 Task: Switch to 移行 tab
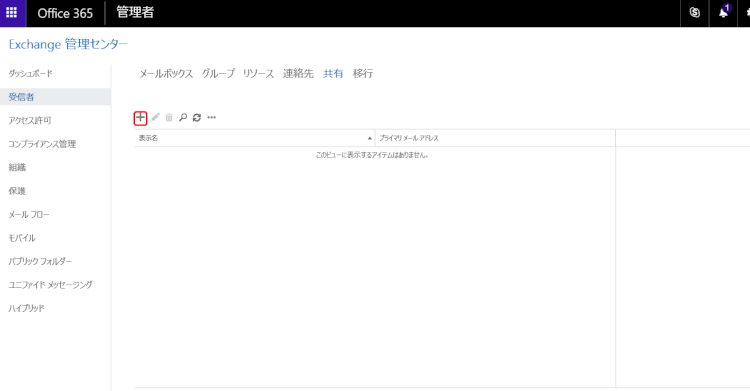pos(363,74)
